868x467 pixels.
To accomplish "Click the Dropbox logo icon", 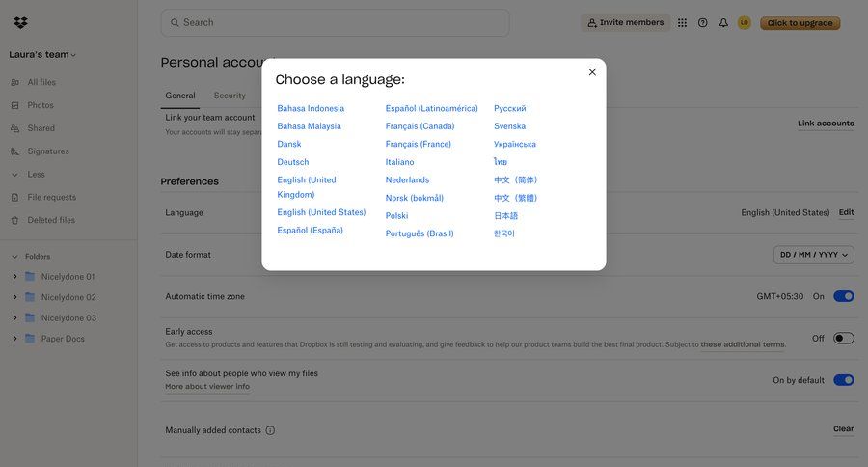I will click(20, 22).
